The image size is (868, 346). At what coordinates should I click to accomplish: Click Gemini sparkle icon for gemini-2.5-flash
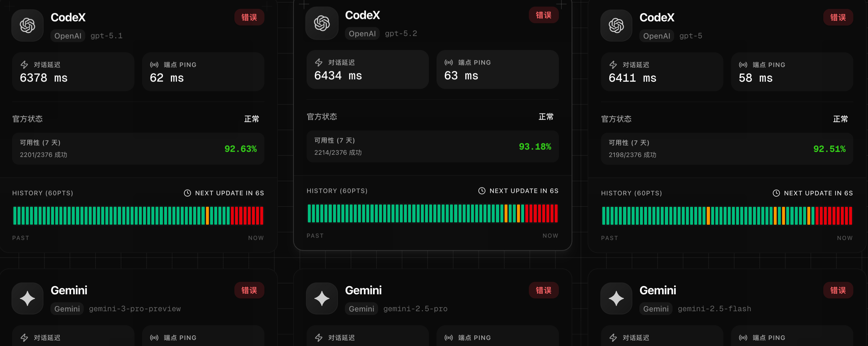[x=616, y=298]
